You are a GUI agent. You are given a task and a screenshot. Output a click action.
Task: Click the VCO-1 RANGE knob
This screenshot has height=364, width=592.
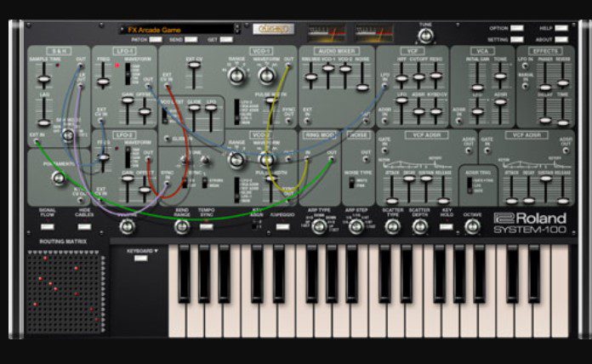point(236,76)
